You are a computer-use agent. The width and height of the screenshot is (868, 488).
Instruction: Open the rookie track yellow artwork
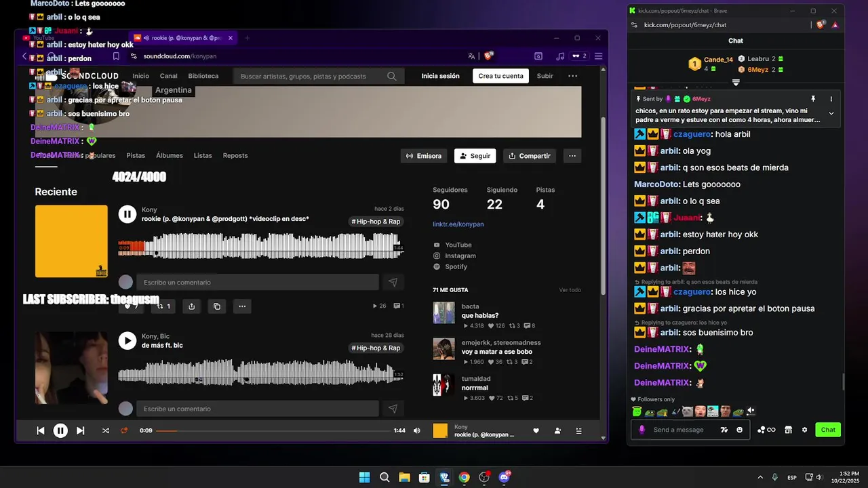[71, 241]
